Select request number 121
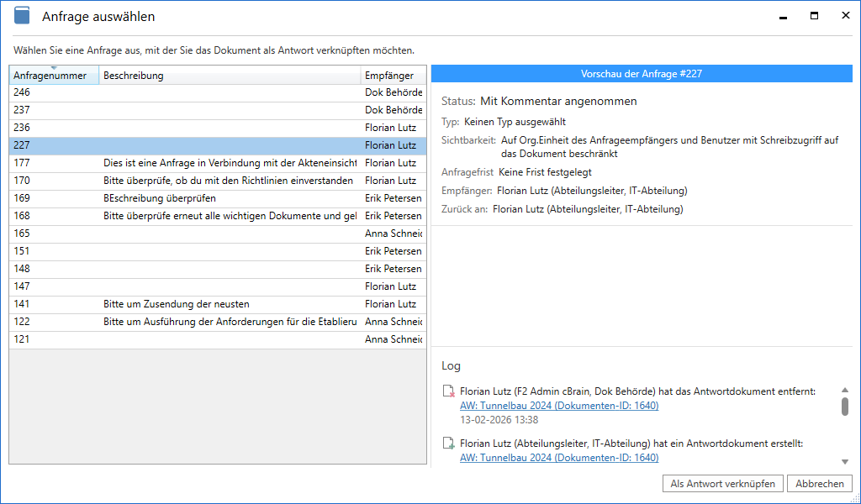 click(x=218, y=339)
